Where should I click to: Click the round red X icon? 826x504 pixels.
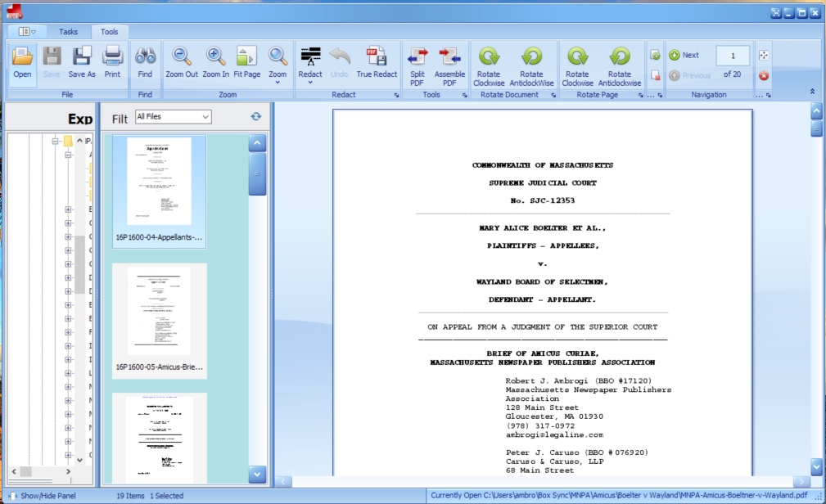[x=763, y=76]
